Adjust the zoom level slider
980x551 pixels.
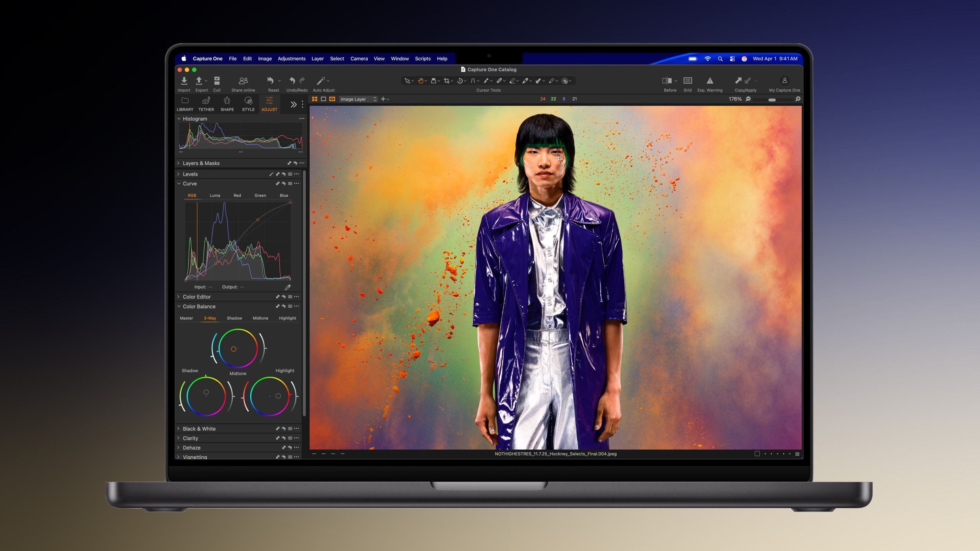[772, 100]
